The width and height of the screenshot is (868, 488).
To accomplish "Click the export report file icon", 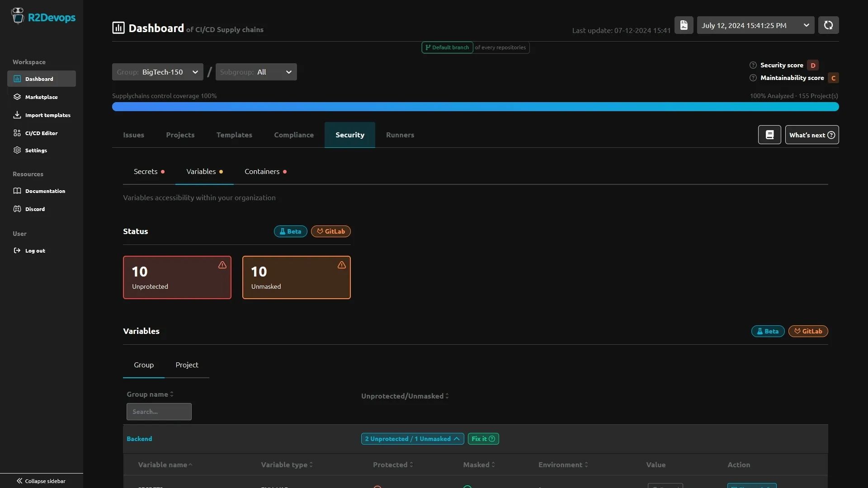I will coord(684,25).
